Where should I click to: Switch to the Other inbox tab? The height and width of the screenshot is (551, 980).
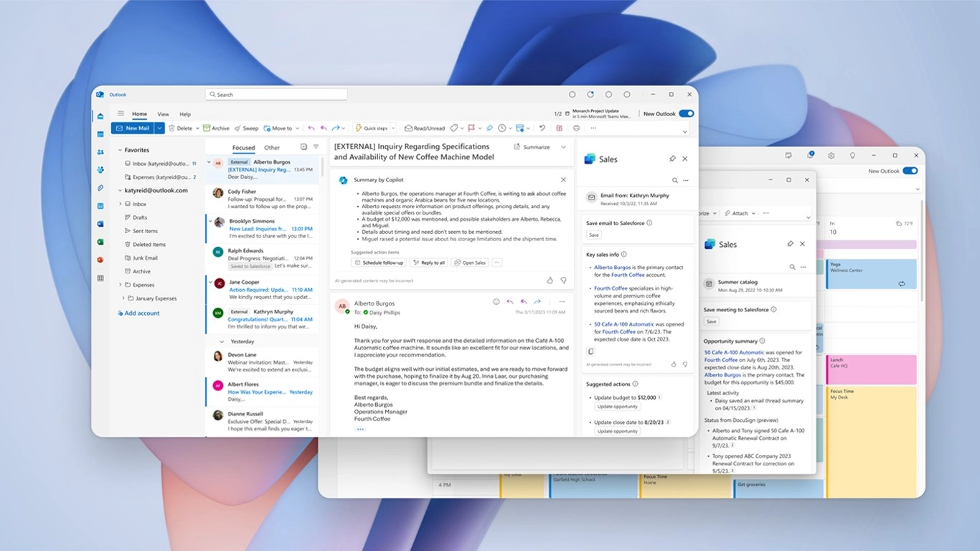(x=272, y=148)
